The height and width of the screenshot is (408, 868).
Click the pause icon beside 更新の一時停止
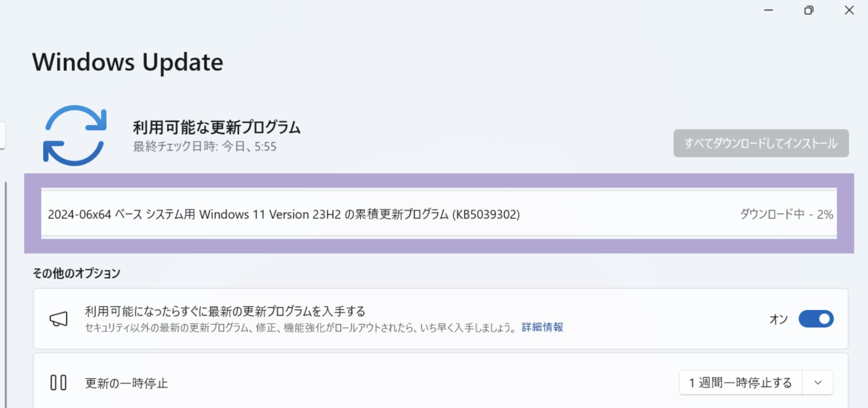click(x=58, y=383)
